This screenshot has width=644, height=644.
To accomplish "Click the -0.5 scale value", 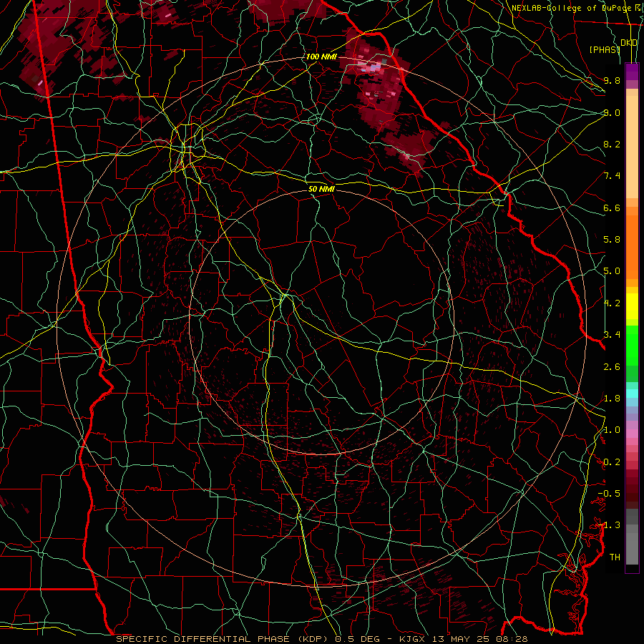I will [x=609, y=494].
